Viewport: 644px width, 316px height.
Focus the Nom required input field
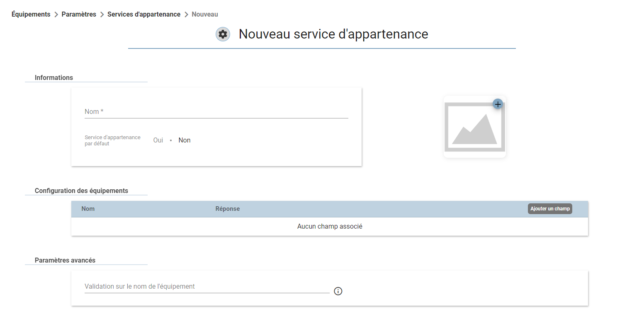pos(216,112)
